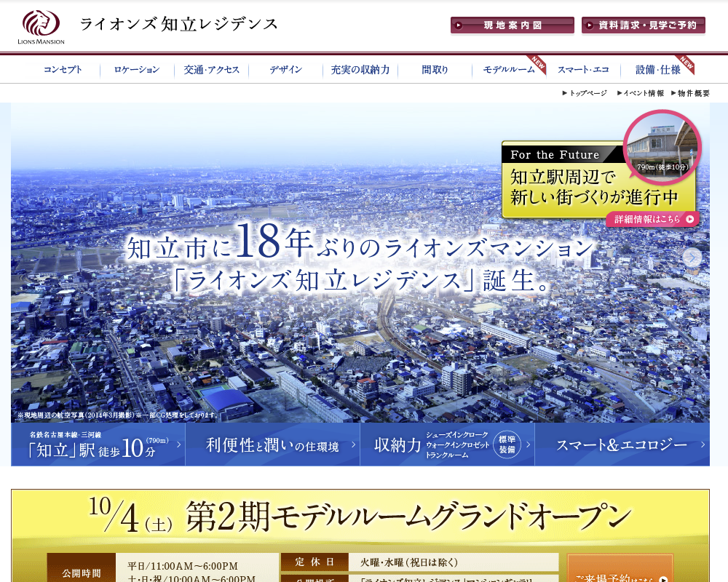Open the イベント情報 link
The height and width of the screenshot is (582, 728).
pyautogui.click(x=641, y=93)
